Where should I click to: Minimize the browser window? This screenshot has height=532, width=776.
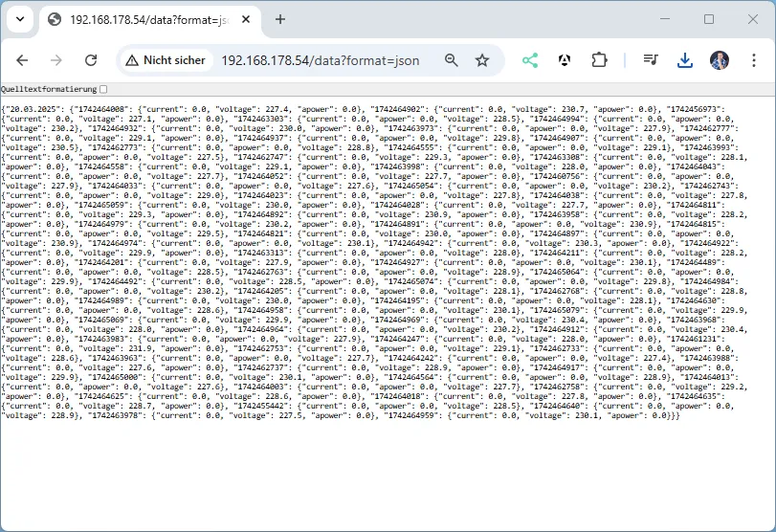[x=665, y=19]
